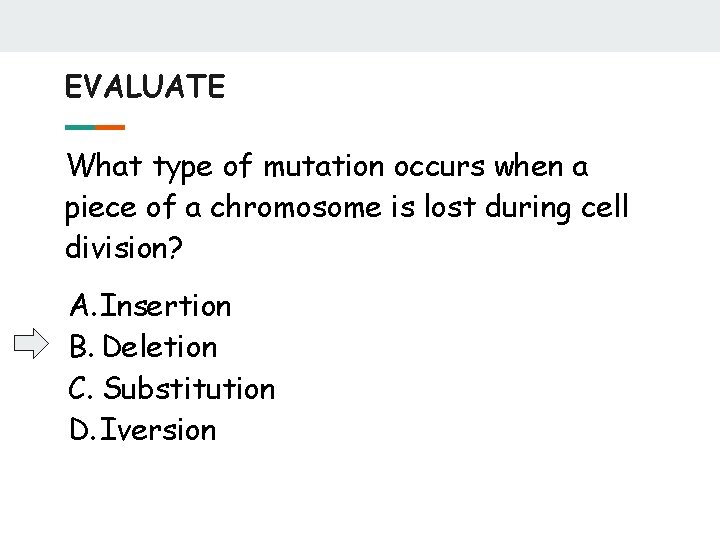This screenshot has height=540, width=720.
Task: Click the teal segment of the title underline
Action: 80,127
